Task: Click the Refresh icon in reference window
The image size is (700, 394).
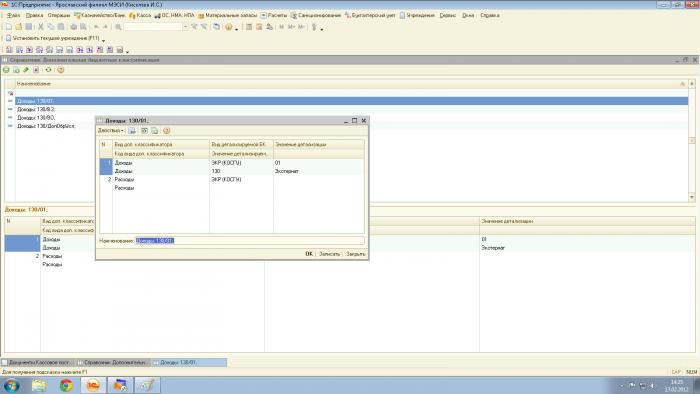Action: 48,70
